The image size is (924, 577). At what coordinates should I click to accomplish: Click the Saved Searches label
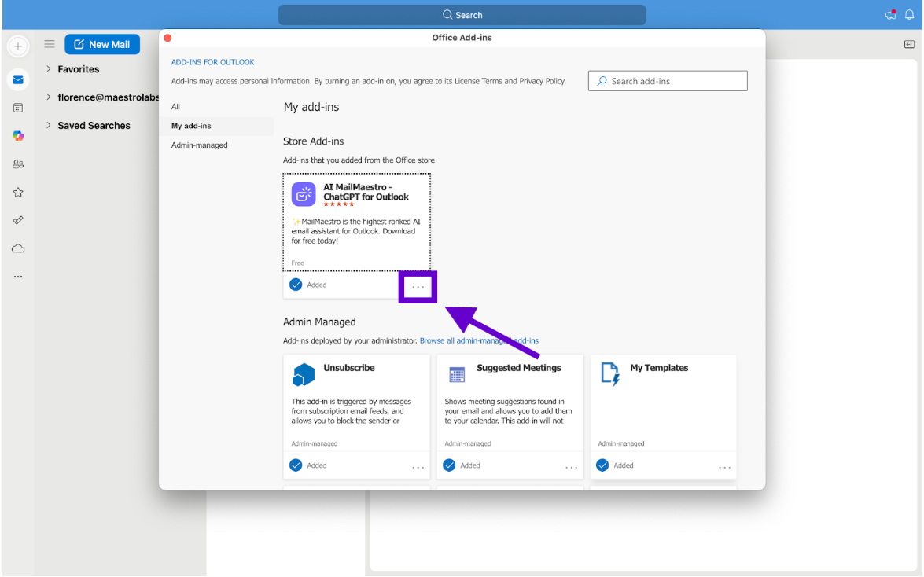pyautogui.click(x=94, y=126)
